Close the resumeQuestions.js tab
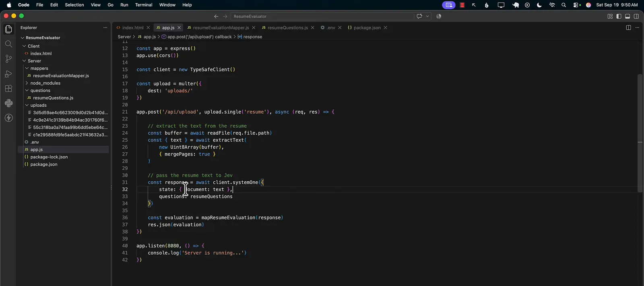Viewport: 644px width, 286px height. pyautogui.click(x=312, y=28)
